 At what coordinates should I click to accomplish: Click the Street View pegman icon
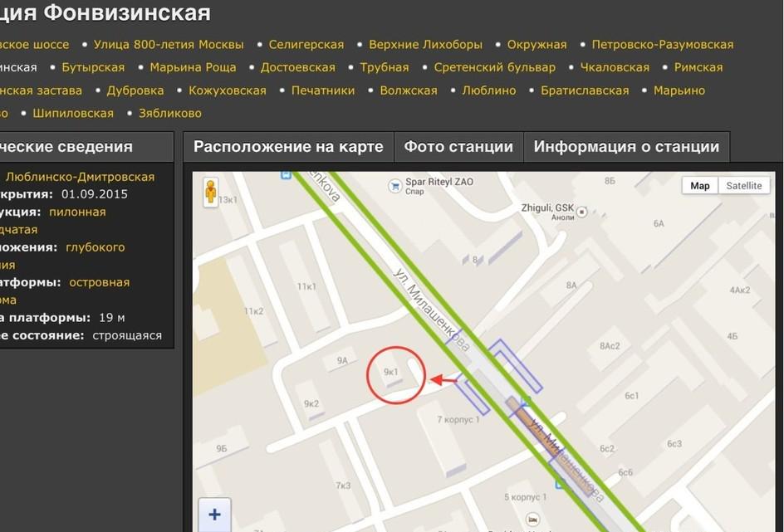tap(210, 193)
